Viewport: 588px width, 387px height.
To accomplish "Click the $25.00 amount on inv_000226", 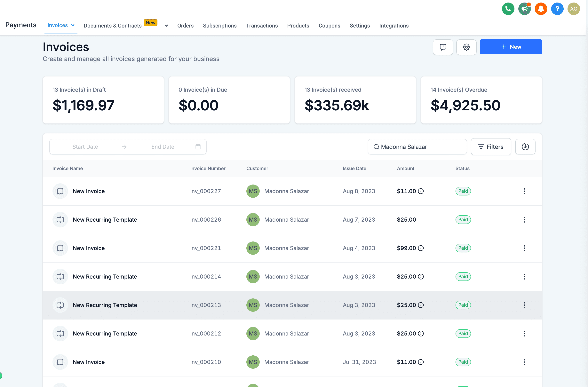I will tap(406, 220).
